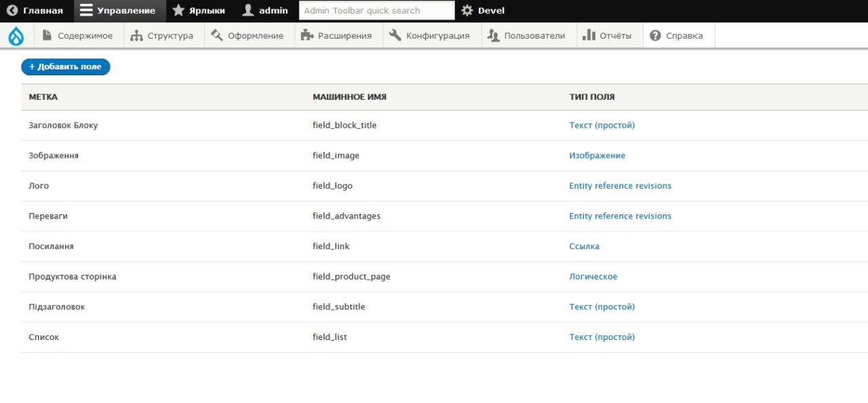Click the hamburger icon for Управление

click(x=86, y=11)
